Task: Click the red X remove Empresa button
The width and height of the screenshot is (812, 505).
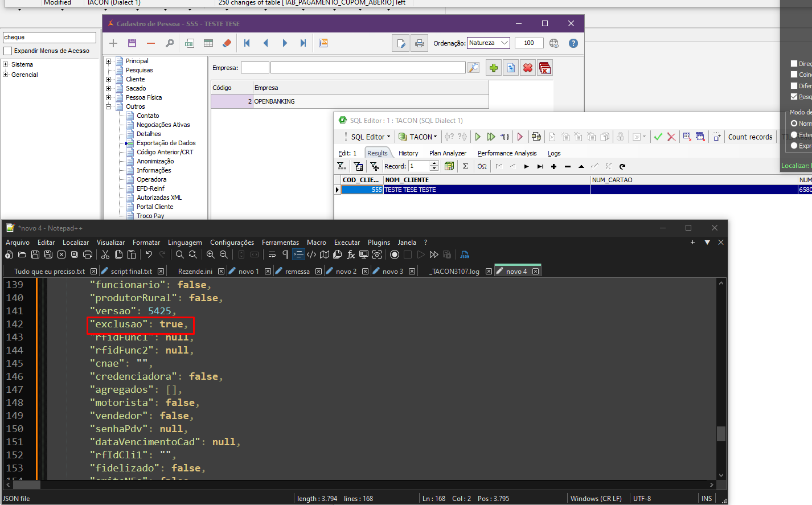Action: pos(528,68)
